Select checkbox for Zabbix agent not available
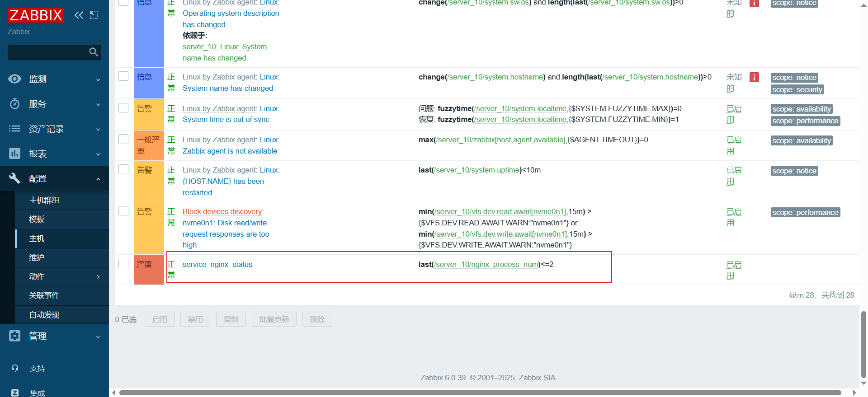Viewport: 868px width, 397px height. pos(123,139)
